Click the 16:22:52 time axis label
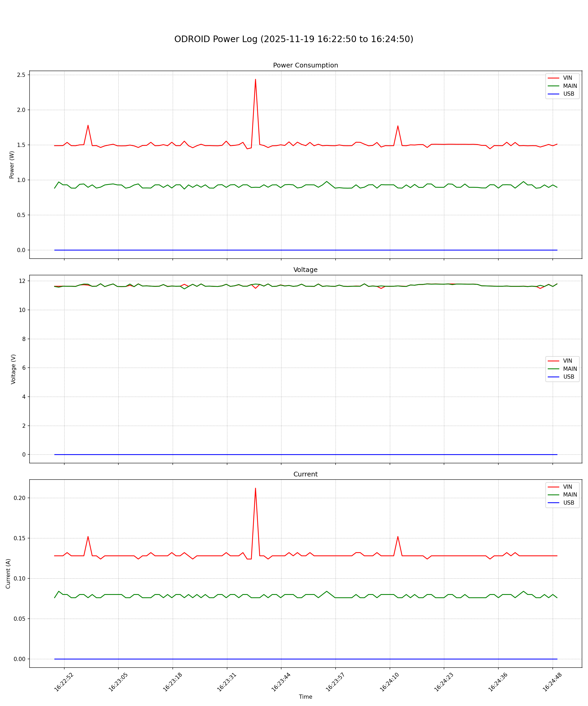588x706 pixels. 64,682
